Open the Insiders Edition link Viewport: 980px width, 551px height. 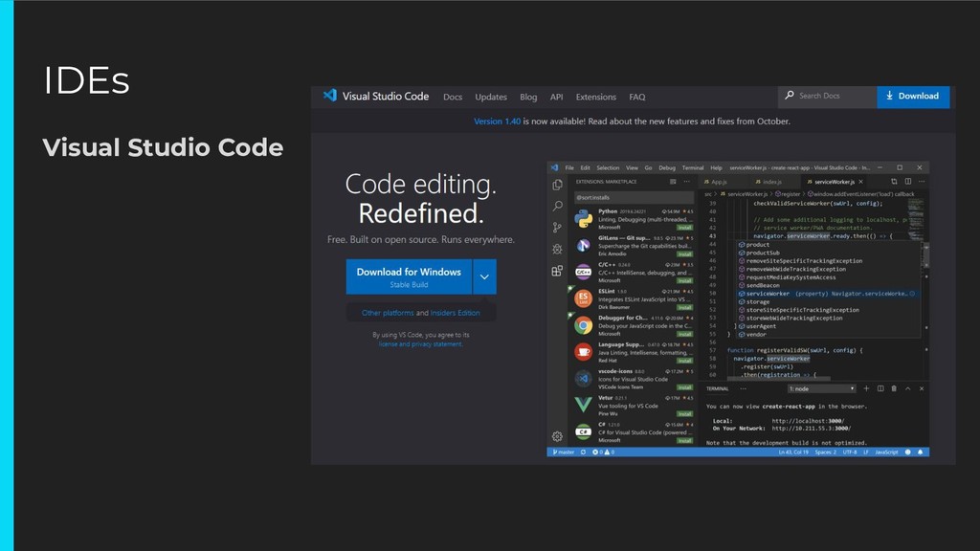(x=455, y=313)
